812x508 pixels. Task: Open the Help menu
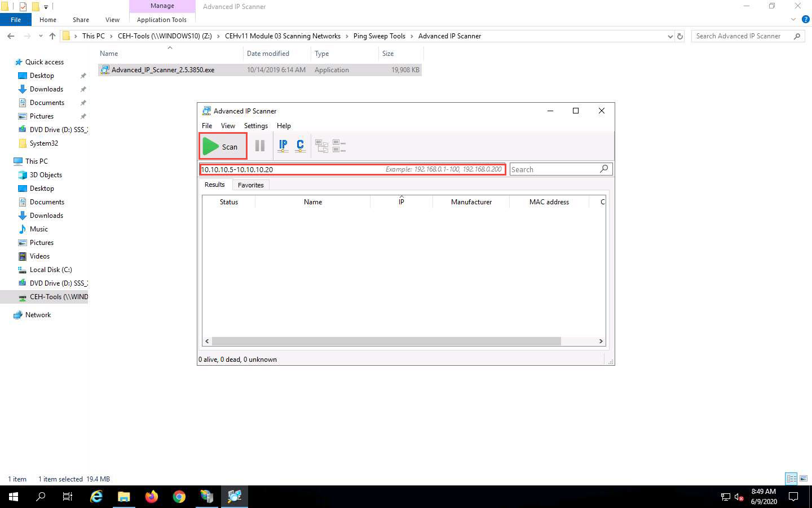284,126
